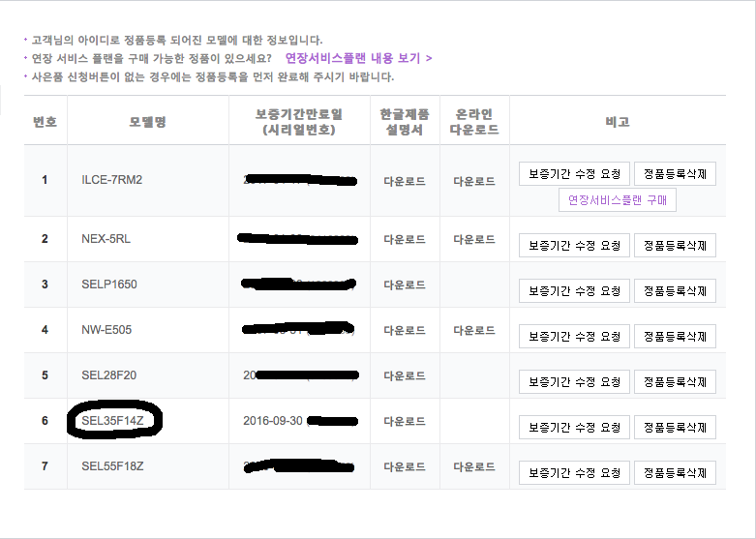Download the 한글제품 설명서 for SEL35F14Z

click(405, 421)
